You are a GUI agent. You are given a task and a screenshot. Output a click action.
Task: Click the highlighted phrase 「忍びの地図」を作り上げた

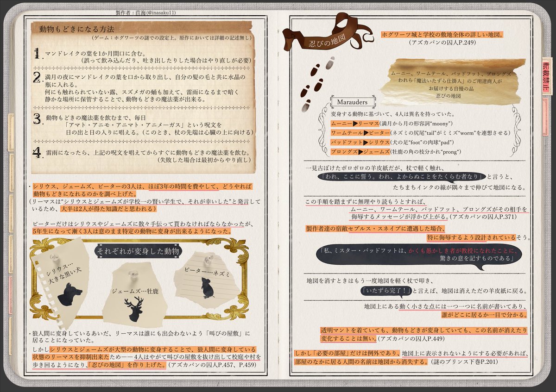click(x=126, y=364)
